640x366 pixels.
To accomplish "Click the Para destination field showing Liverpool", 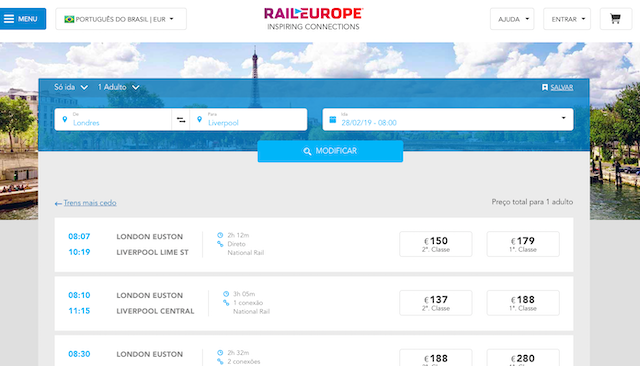I will click(x=249, y=119).
